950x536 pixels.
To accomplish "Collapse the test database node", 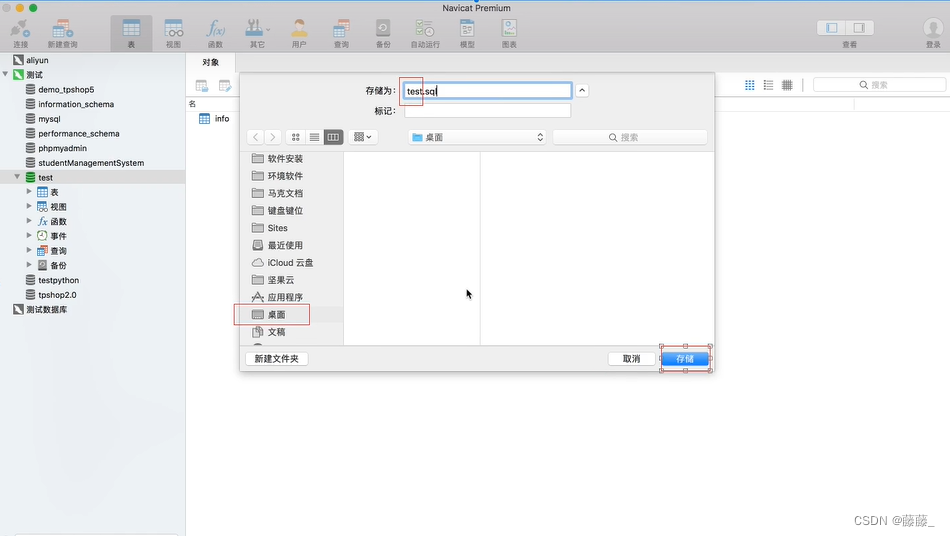I will (x=17, y=177).
